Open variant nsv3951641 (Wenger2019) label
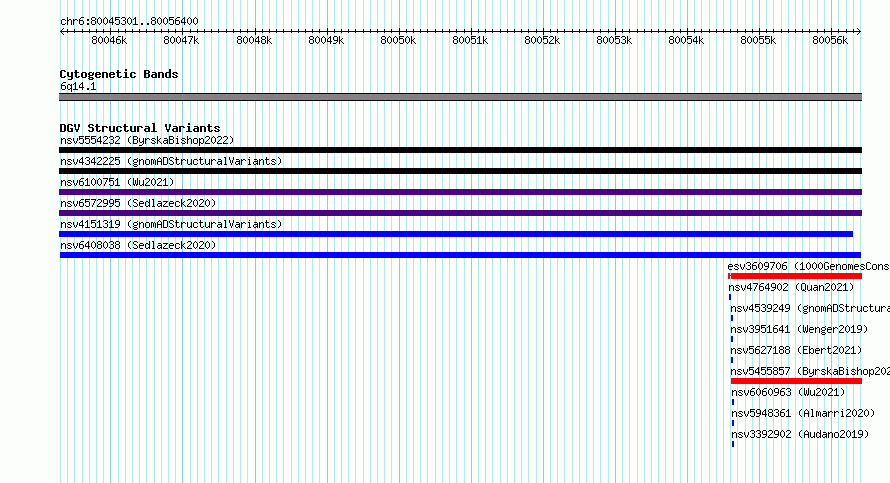Image resolution: width=890 pixels, height=483 pixels. (799, 329)
